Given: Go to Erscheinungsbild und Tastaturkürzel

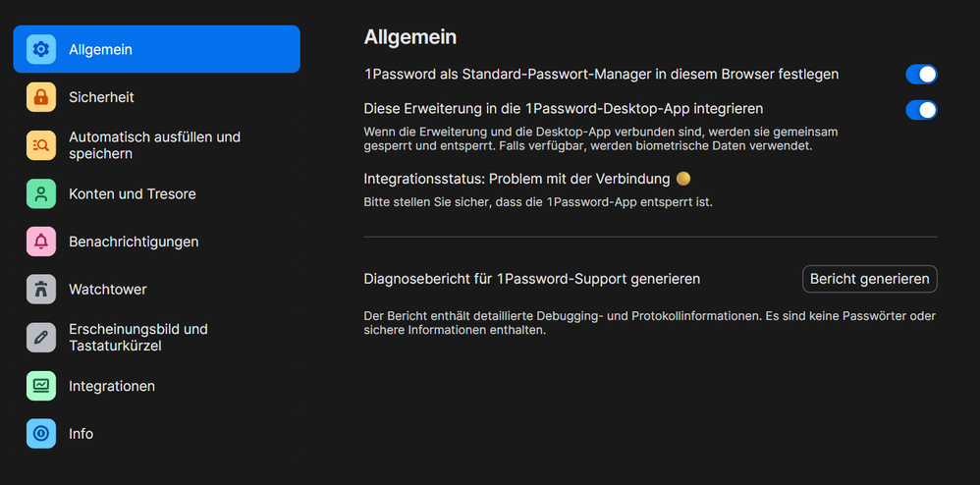Looking at the screenshot, I should [137, 337].
